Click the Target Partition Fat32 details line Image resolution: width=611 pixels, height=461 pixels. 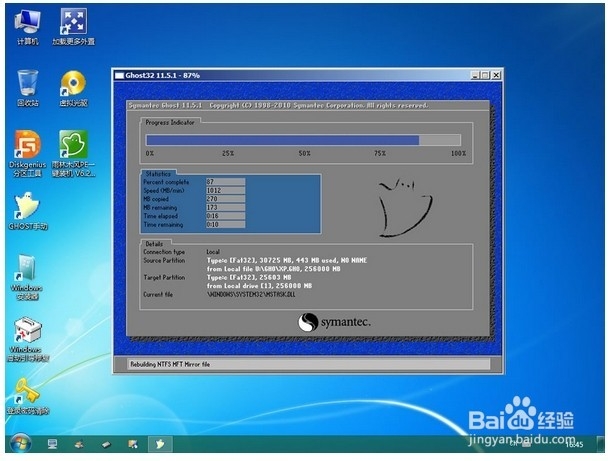coord(249,277)
